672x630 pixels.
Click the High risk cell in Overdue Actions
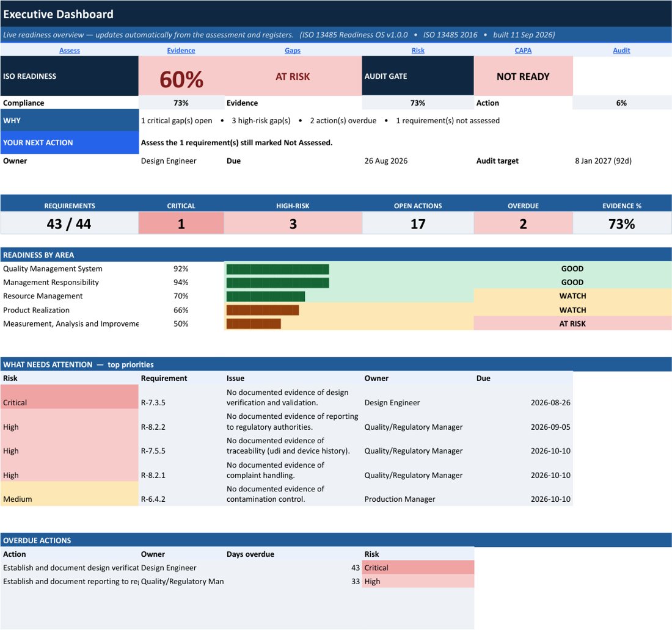[x=418, y=582]
